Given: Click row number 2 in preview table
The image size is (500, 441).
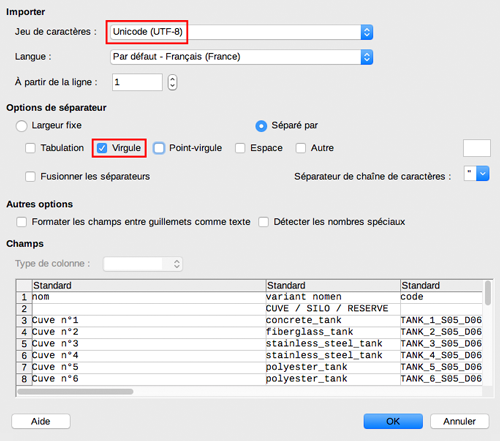Looking at the screenshot, I should [24, 309].
